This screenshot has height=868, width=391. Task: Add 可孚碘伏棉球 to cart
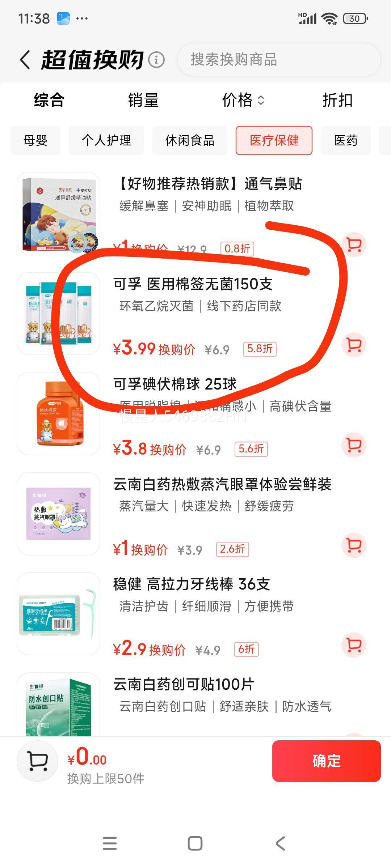(354, 445)
